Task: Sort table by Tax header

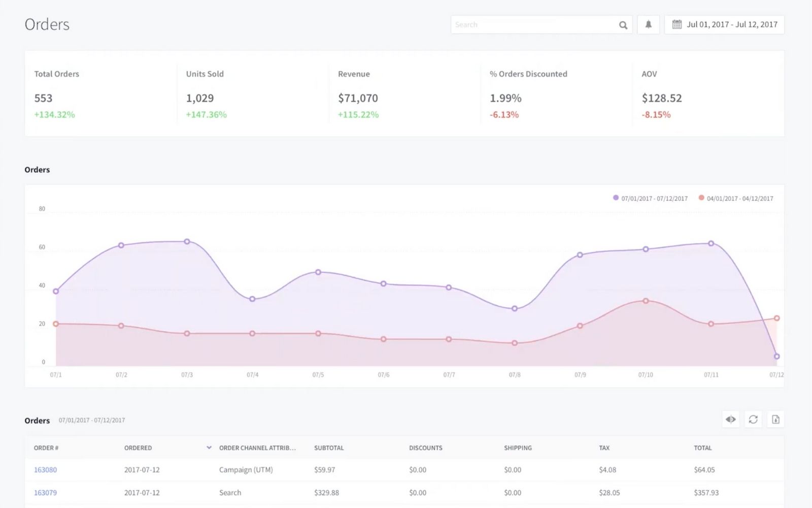Action: [x=604, y=448]
